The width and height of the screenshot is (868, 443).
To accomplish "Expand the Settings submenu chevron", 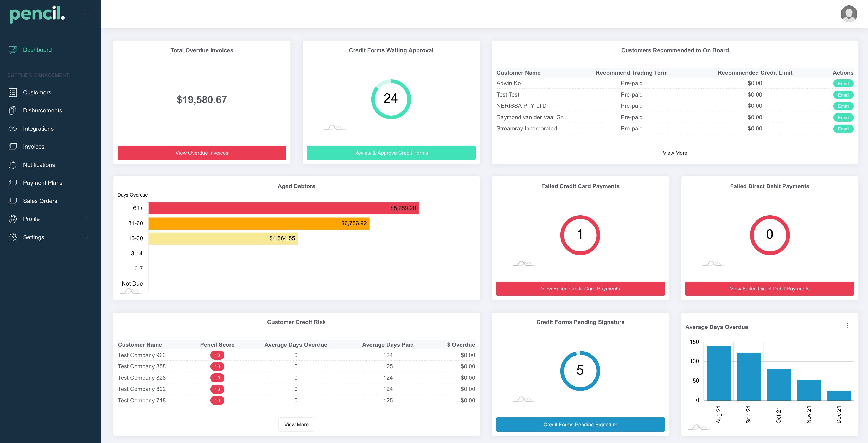I will [87, 237].
